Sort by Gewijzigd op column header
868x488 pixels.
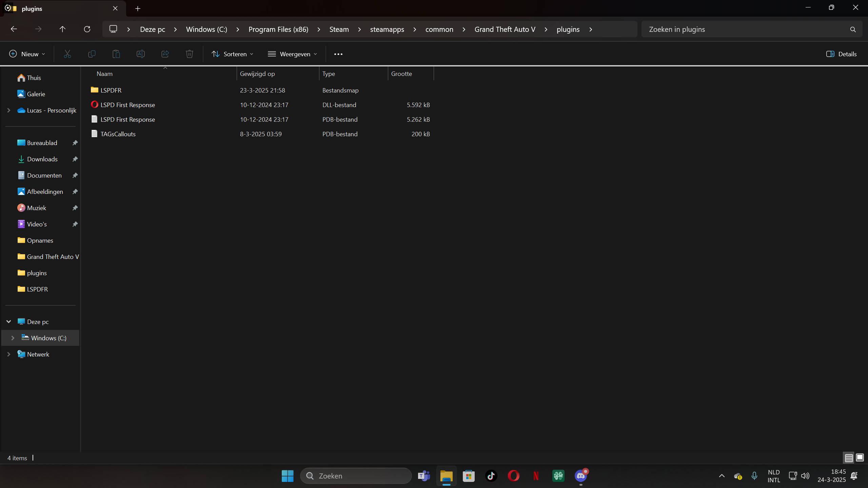(257, 74)
